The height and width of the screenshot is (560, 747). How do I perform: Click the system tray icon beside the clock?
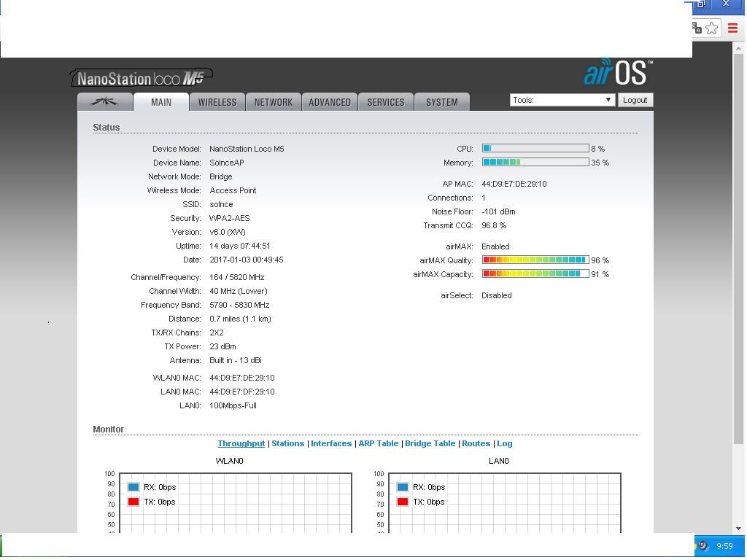click(703, 545)
